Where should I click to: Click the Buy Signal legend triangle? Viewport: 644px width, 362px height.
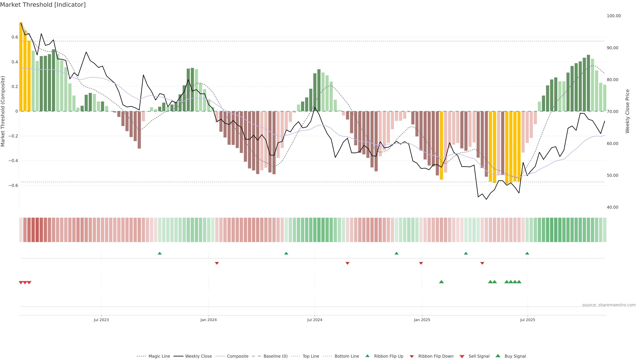pyautogui.click(x=498, y=356)
